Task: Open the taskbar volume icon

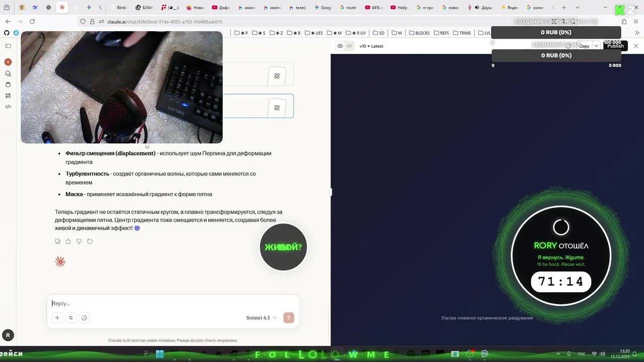Action: click(603, 354)
